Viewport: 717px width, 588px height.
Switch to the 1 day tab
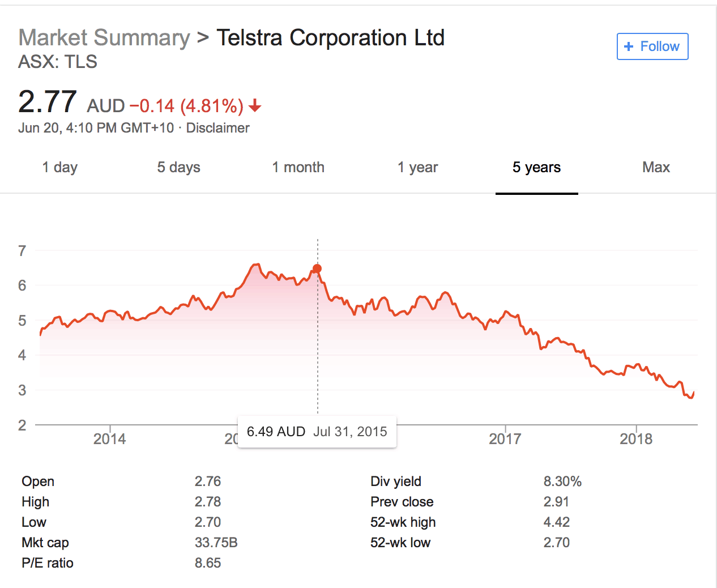coord(59,168)
